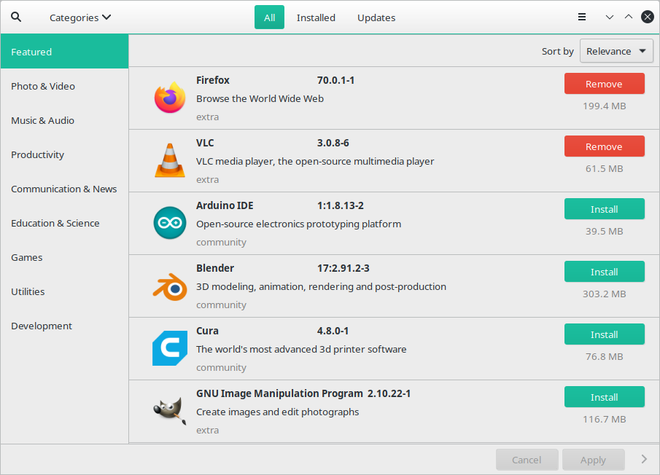
Task: Show details with bottom-right chevron
Action: tap(644, 459)
